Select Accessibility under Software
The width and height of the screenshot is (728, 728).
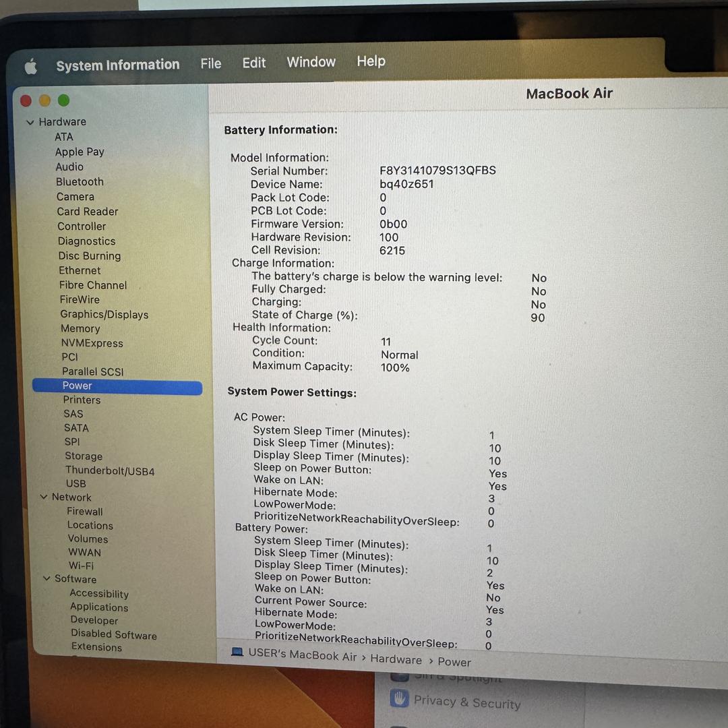tap(99, 594)
